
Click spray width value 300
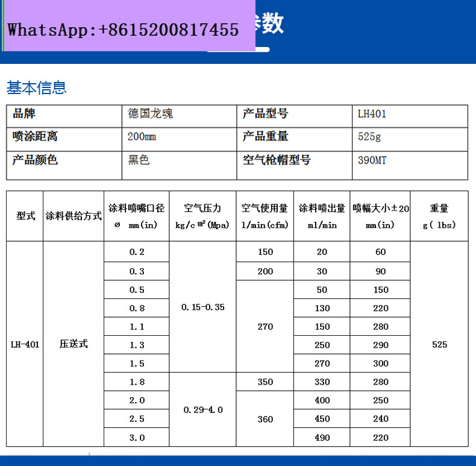click(x=380, y=364)
